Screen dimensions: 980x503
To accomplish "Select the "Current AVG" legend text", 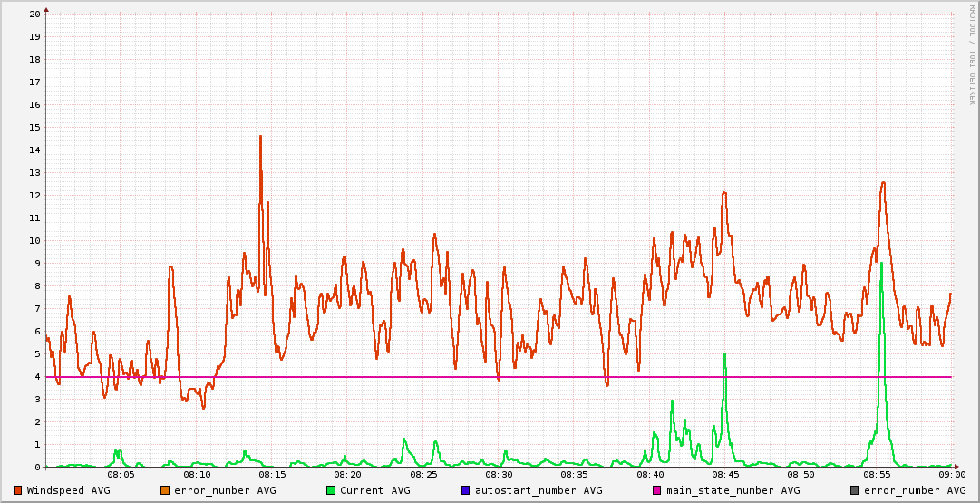I will click(374, 490).
